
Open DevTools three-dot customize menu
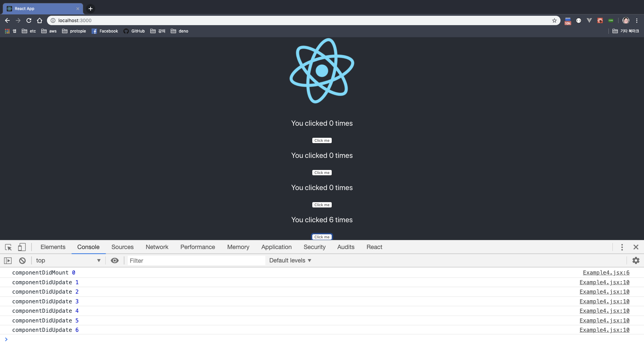pyautogui.click(x=622, y=247)
